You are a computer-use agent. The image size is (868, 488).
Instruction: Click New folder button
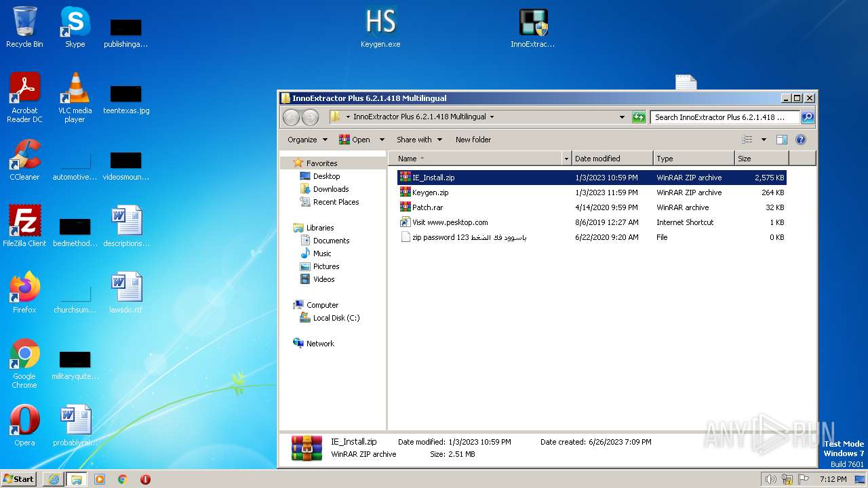point(473,140)
